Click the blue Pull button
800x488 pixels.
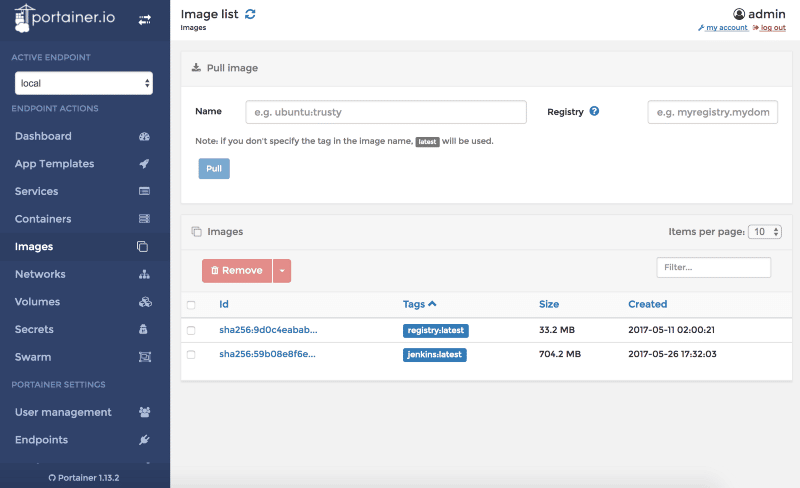214,169
